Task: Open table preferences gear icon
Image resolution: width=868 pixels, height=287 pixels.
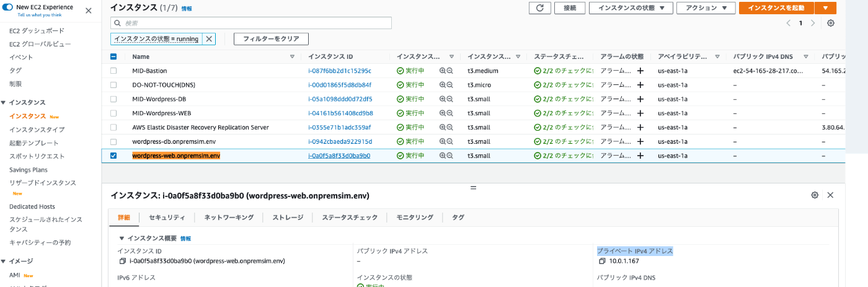Action: tap(831, 23)
